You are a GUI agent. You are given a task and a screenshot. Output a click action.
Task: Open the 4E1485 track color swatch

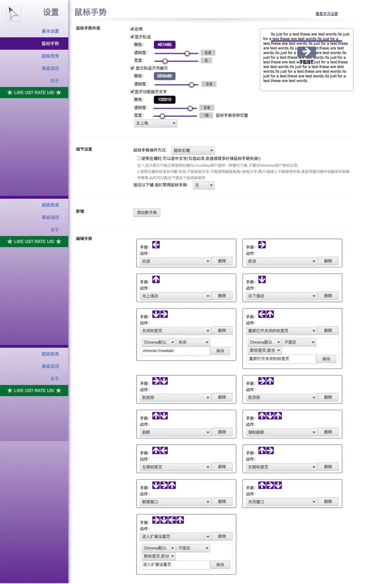[x=165, y=45]
